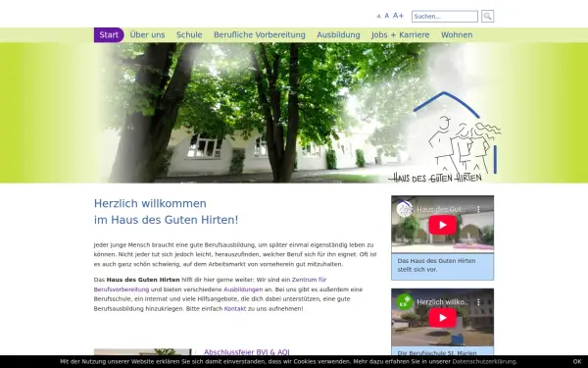The width and height of the screenshot is (588, 368).
Task: Click the Herzlich willkommen heading
Action: tap(167, 211)
